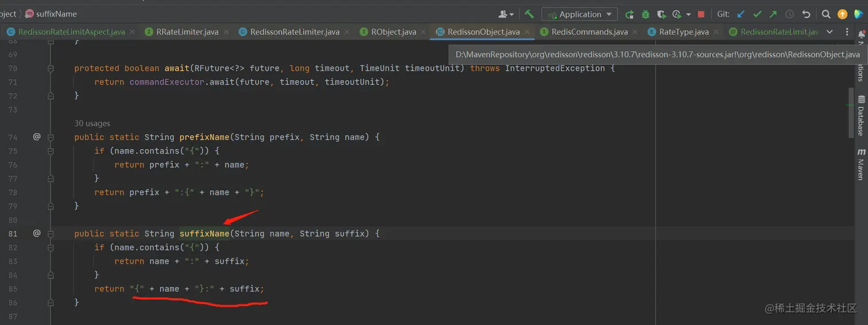Stop the running application
868x325 pixels.
701,14
